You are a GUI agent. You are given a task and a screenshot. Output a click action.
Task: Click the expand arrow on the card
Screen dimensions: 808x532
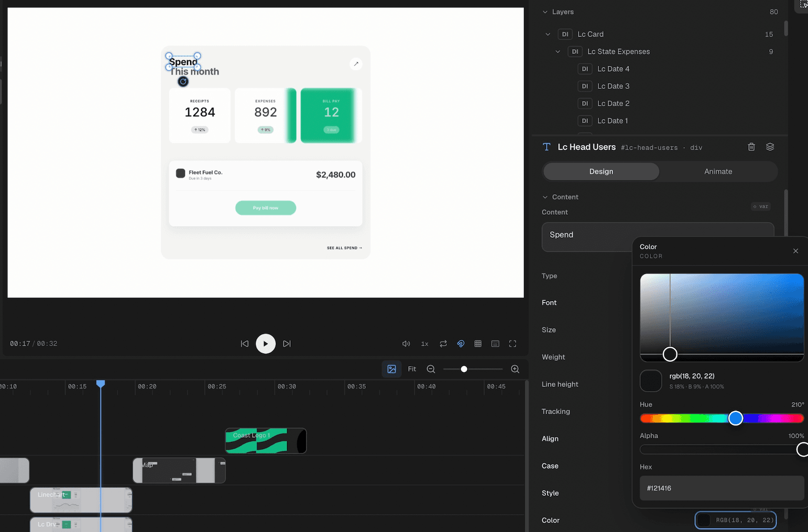coord(356,64)
